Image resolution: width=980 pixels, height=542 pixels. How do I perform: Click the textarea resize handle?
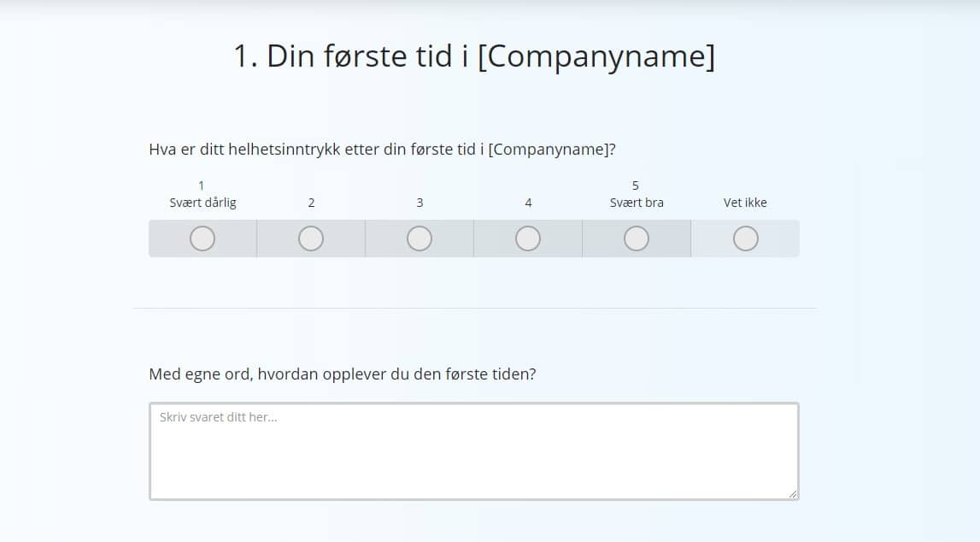[x=793, y=494]
